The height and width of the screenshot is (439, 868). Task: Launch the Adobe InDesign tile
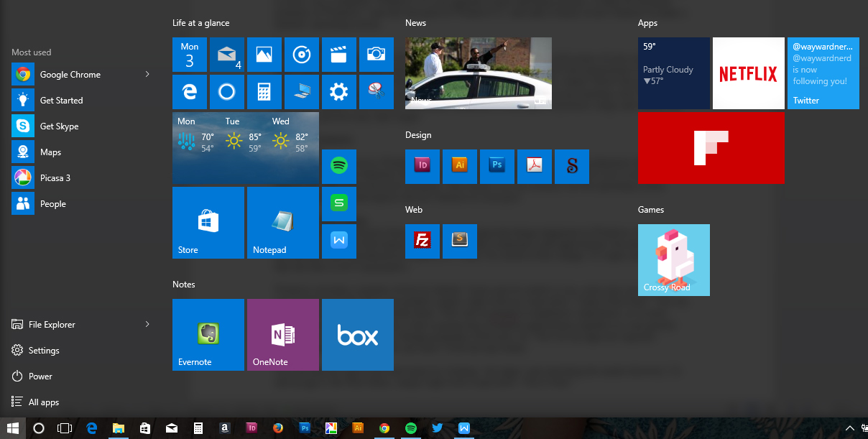[423, 167]
